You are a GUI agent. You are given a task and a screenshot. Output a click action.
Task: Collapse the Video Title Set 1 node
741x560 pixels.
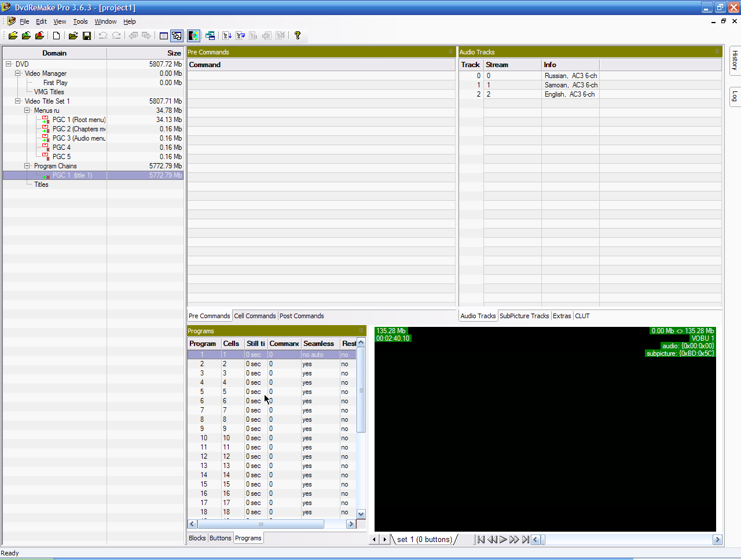click(x=18, y=101)
